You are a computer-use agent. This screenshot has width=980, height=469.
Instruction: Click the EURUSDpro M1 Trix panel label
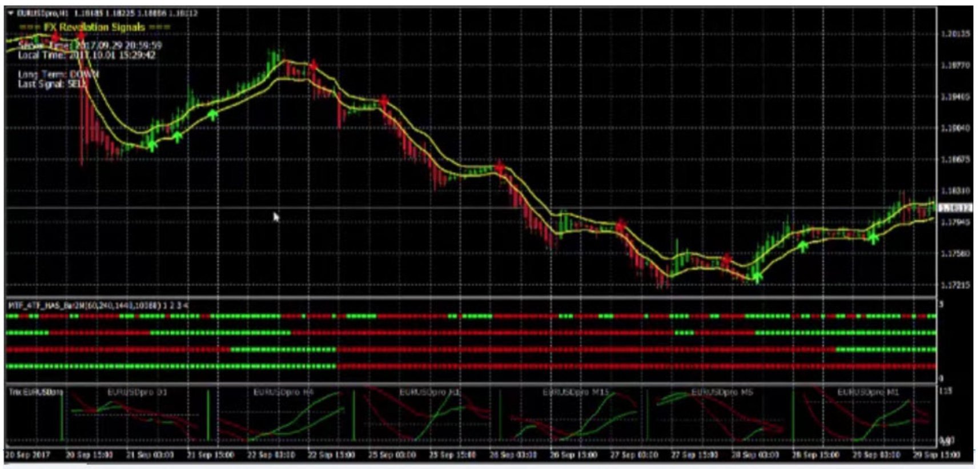pos(867,393)
